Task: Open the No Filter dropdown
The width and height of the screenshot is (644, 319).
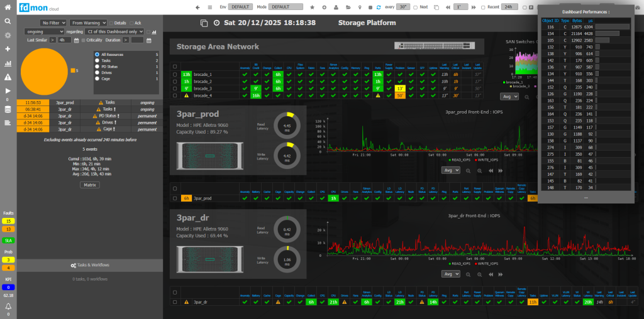Action: click(x=53, y=23)
